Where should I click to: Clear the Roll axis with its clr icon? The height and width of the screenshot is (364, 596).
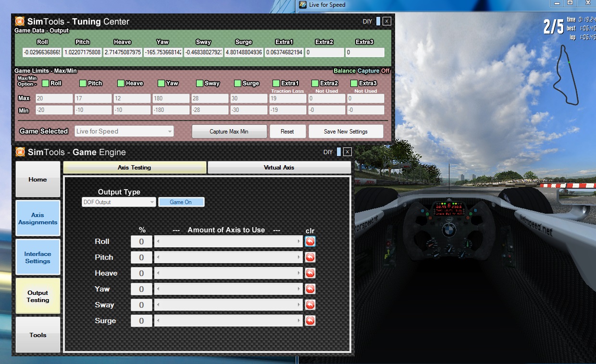(310, 242)
